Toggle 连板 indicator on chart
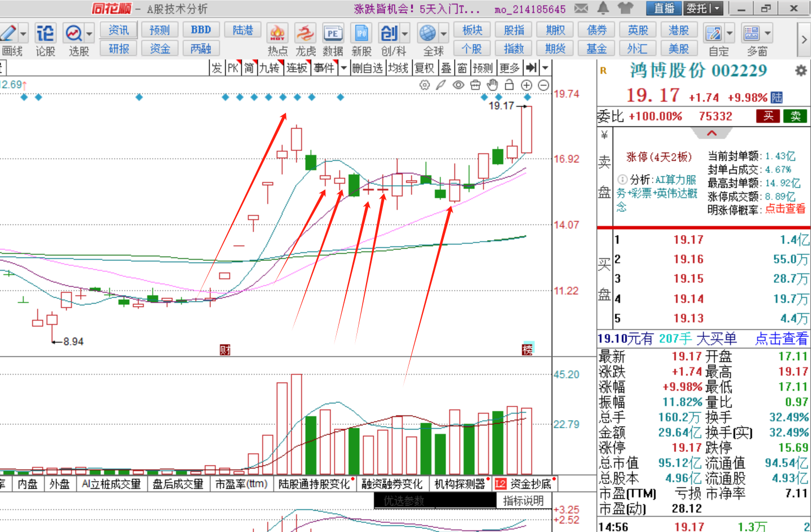 [x=297, y=68]
